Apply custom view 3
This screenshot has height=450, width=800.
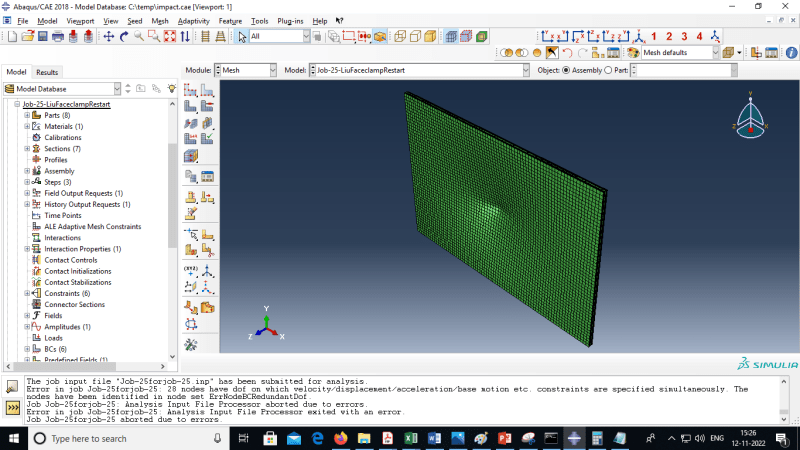[x=684, y=36]
